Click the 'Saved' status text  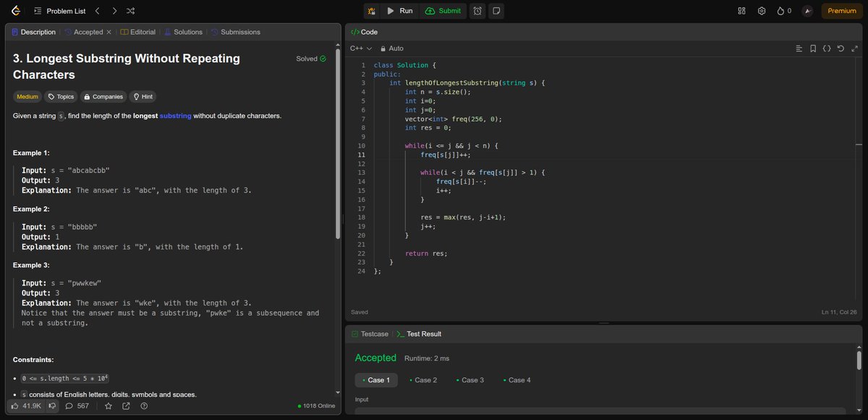[359, 312]
